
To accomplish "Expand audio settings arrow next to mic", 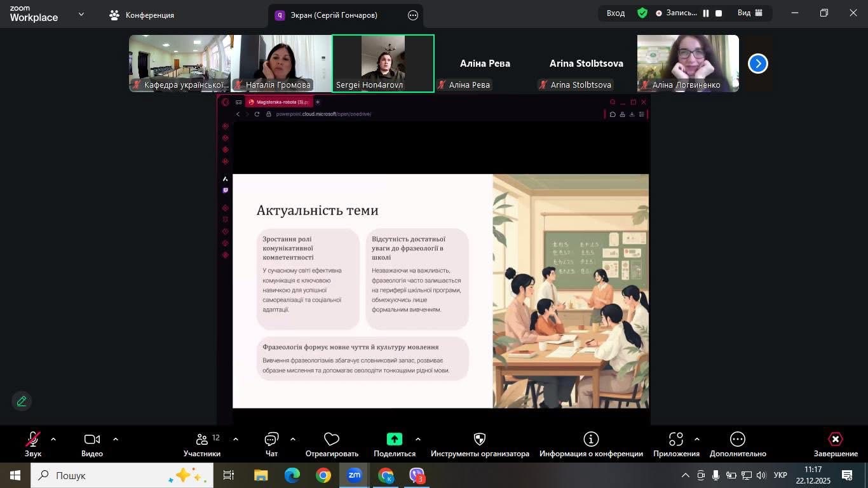I will (x=53, y=439).
